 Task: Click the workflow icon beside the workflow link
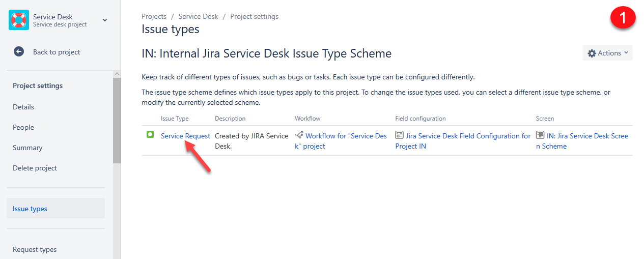tap(299, 135)
